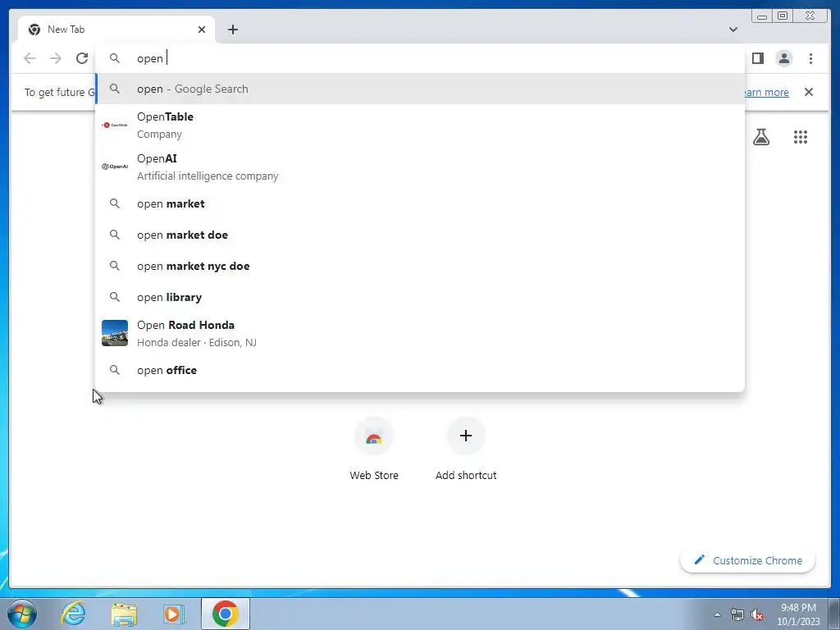Click search icon in address bar
This screenshot has width=840, height=630.
click(115, 58)
